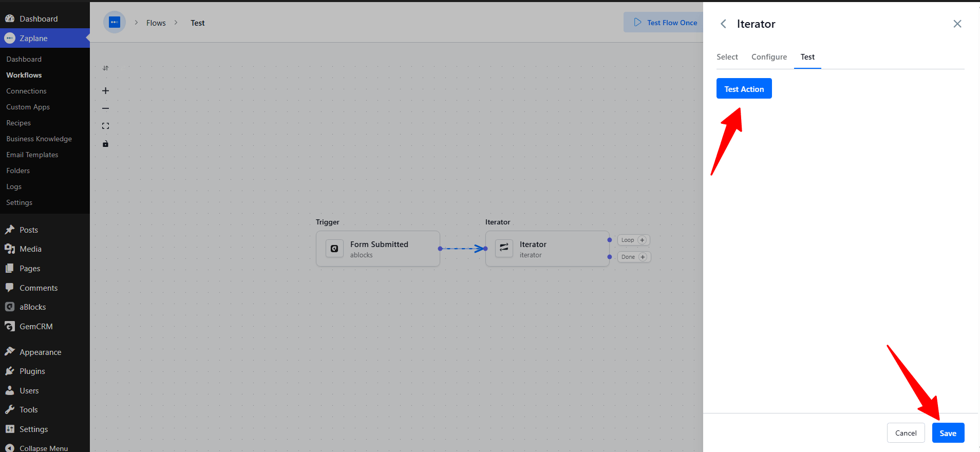Collapse the WordPress admin menu
The height and width of the screenshot is (452, 980).
click(x=45, y=448)
